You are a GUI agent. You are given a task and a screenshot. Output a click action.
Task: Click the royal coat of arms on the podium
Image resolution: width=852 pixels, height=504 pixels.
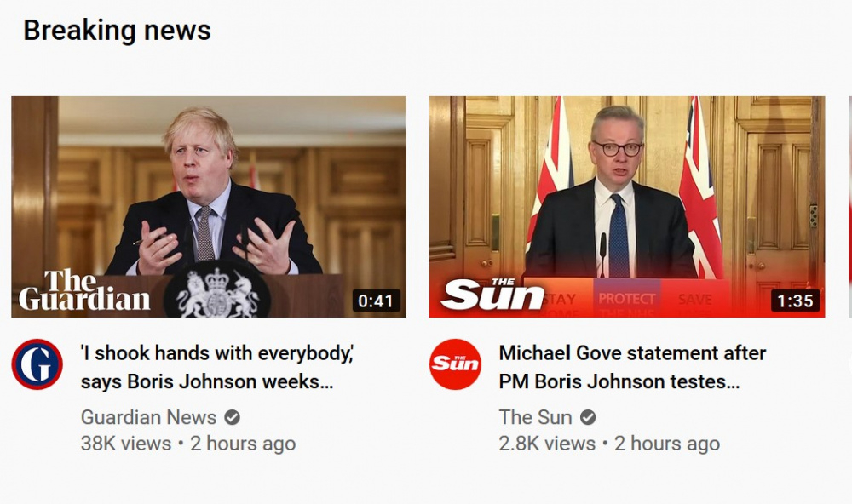coord(216,291)
